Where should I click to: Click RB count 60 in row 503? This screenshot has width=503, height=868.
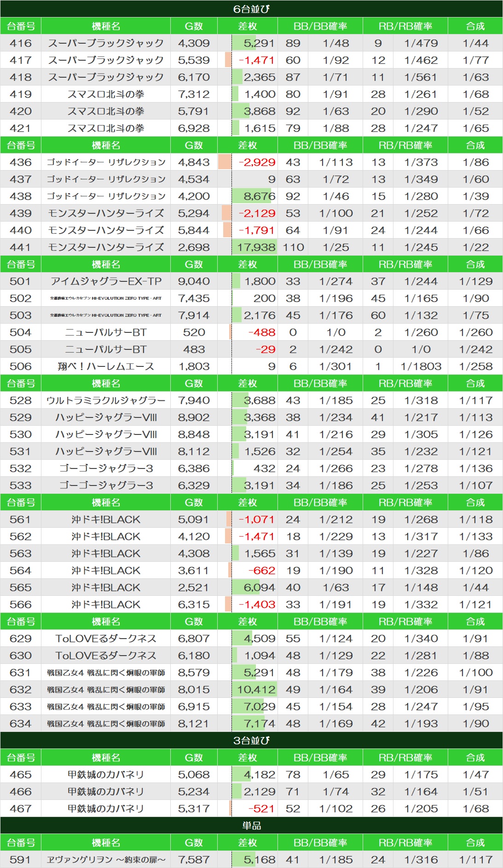(x=378, y=315)
